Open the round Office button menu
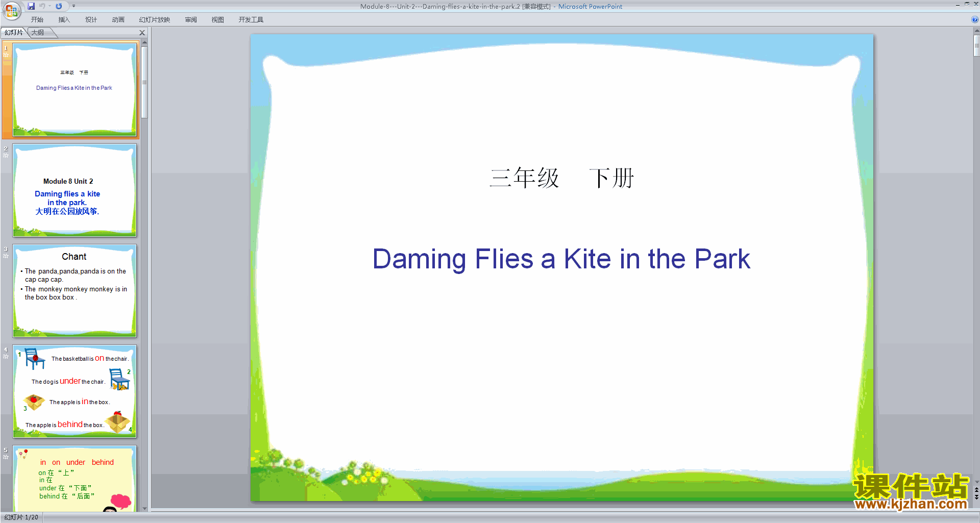 11,10
